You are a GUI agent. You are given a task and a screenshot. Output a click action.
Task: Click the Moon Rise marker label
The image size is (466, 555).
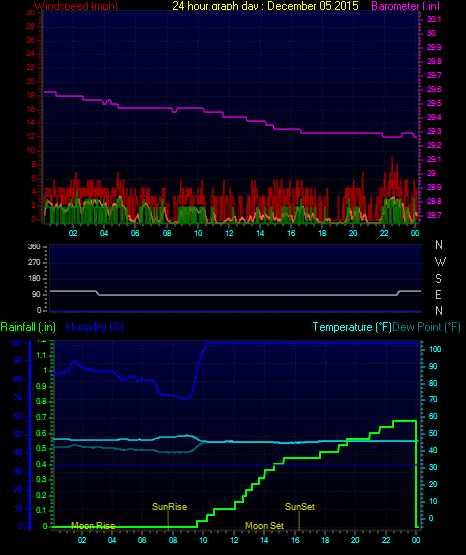point(93,526)
